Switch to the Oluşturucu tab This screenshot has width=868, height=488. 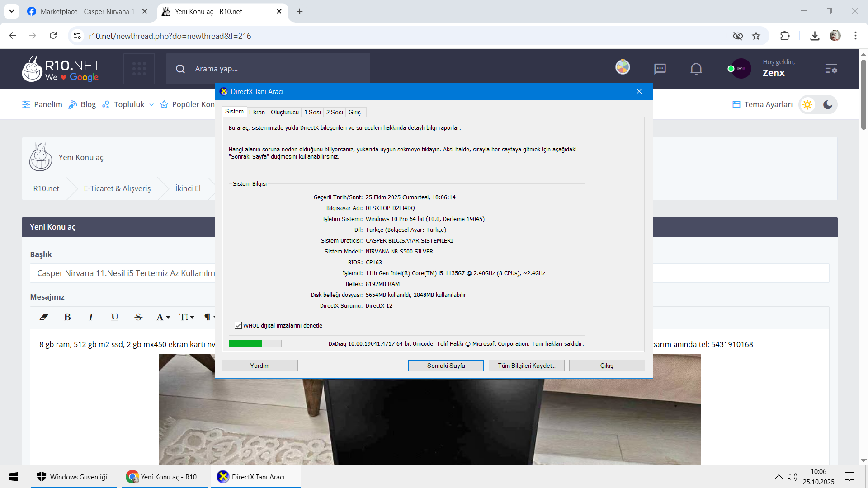285,112
